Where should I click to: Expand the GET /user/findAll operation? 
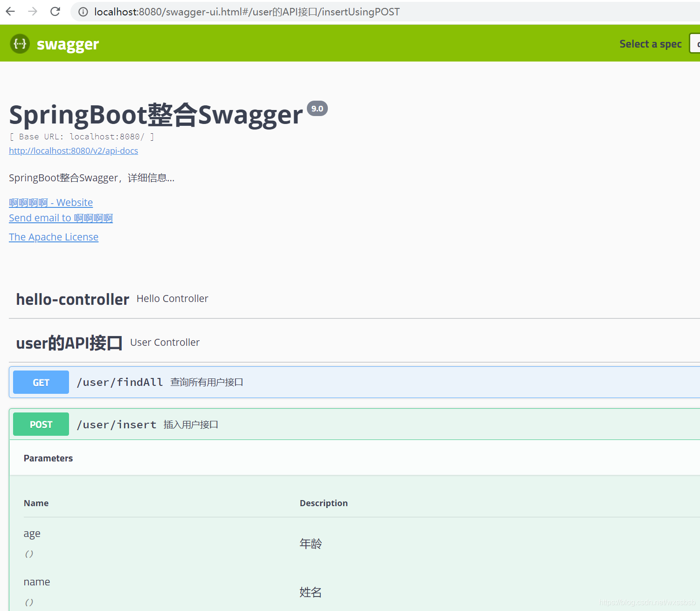[354, 382]
